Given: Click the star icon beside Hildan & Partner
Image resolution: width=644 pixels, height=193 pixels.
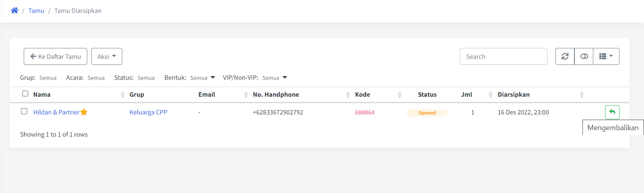Looking at the screenshot, I should click(x=84, y=112).
